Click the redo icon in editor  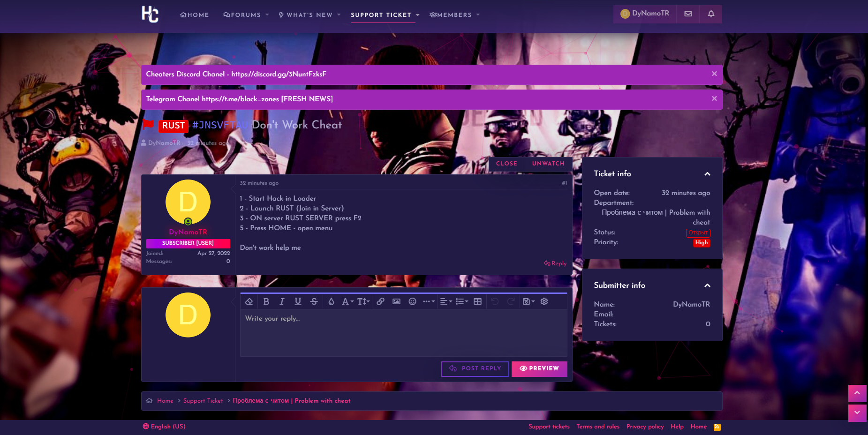pyautogui.click(x=511, y=301)
